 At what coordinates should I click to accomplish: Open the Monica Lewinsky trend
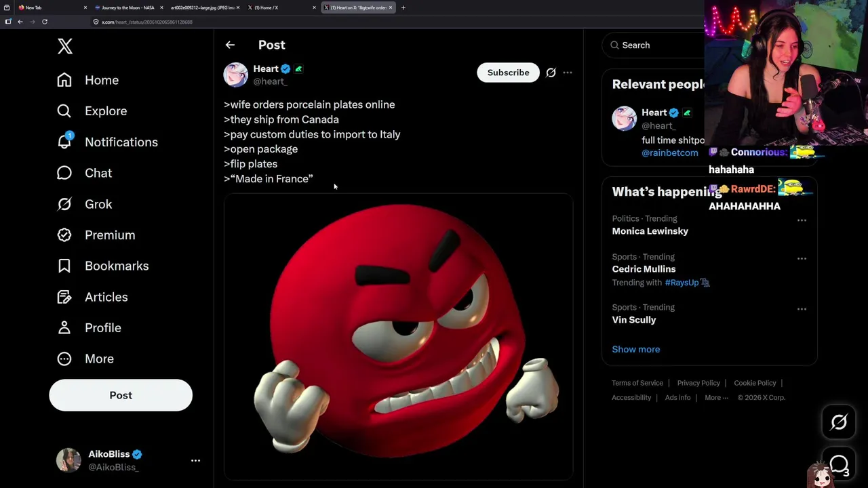click(650, 231)
